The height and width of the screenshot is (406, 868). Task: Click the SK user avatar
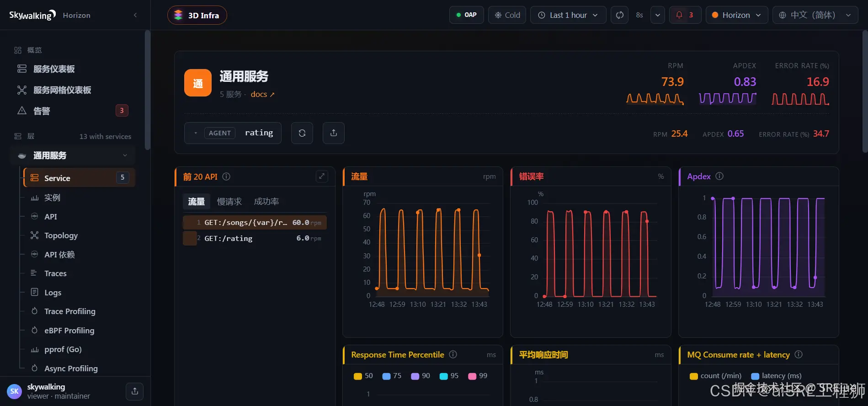(14, 391)
